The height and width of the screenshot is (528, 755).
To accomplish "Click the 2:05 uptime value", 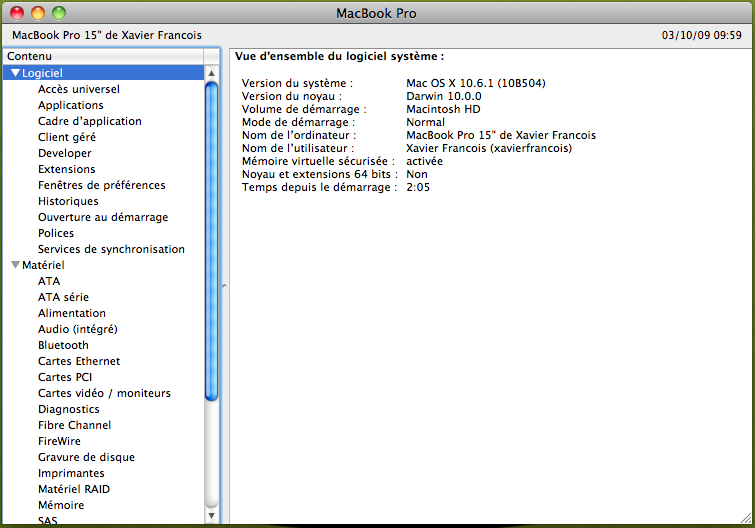I will [x=418, y=187].
